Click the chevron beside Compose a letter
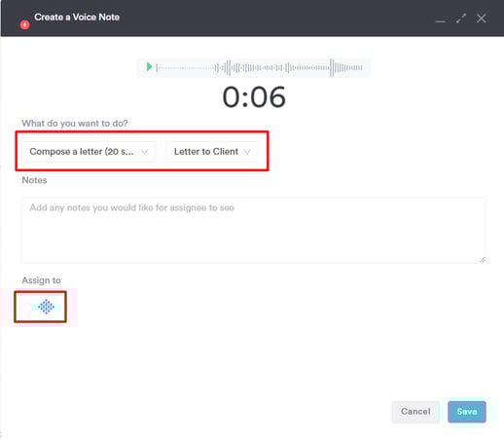 [x=145, y=152]
